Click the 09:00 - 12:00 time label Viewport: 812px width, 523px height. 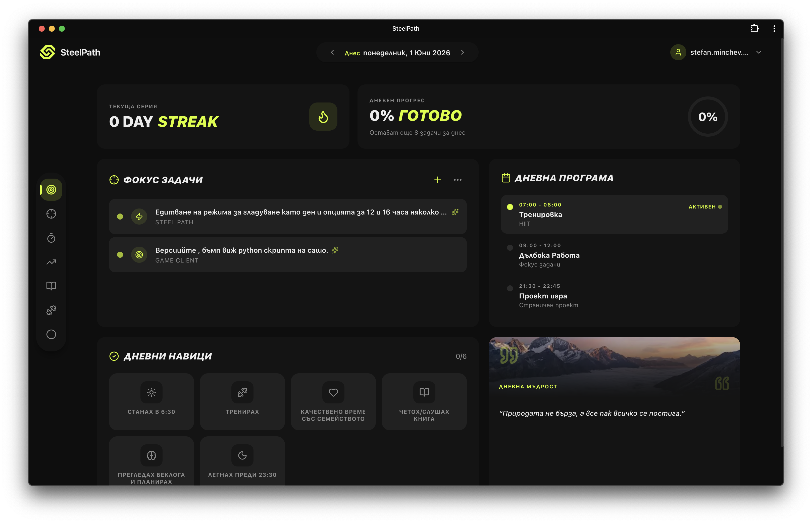540,245
